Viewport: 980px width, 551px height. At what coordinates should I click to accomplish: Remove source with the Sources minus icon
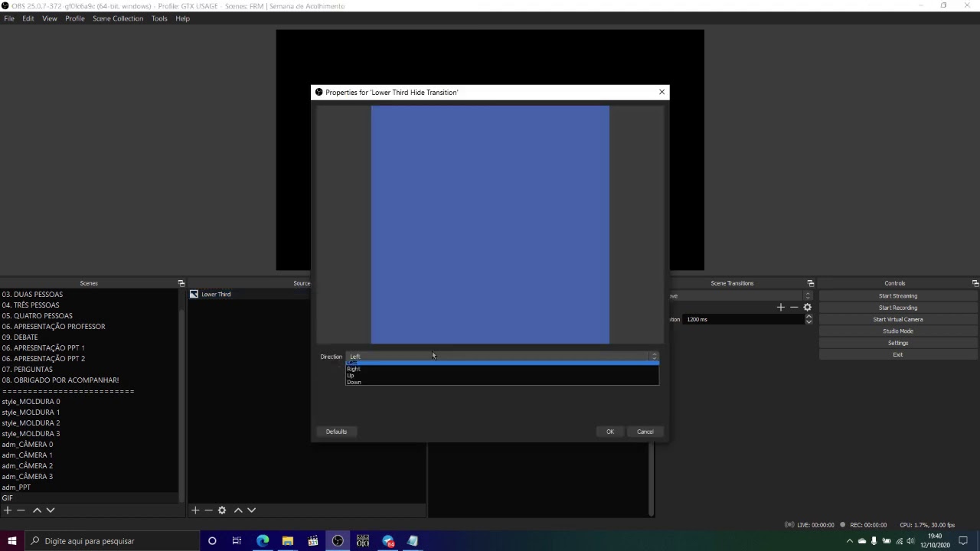point(208,510)
